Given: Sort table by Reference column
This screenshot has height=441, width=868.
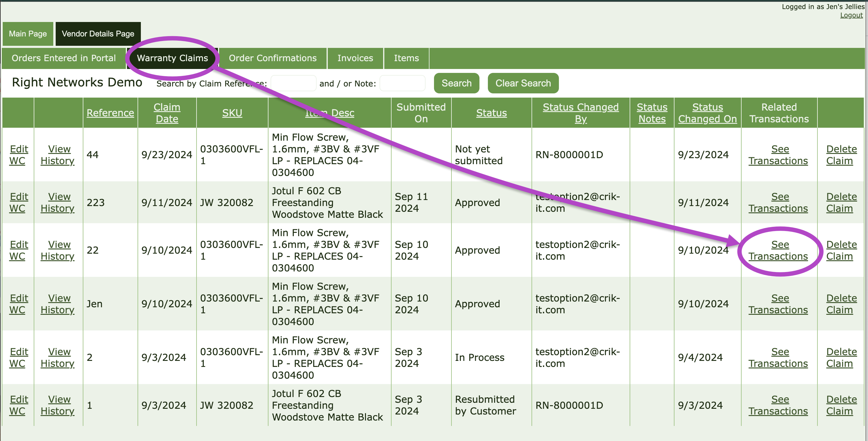Looking at the screenshot, I should (x=110, y=113).
